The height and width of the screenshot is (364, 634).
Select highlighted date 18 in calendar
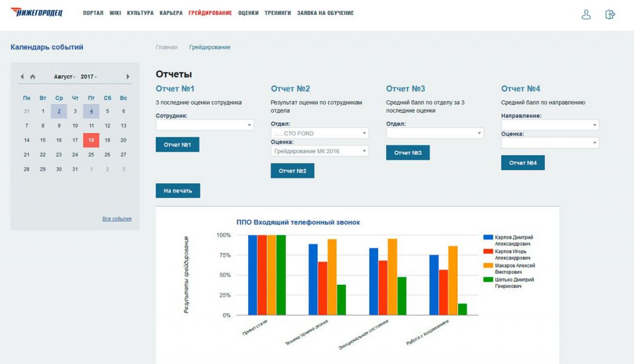tap(91, 141)
